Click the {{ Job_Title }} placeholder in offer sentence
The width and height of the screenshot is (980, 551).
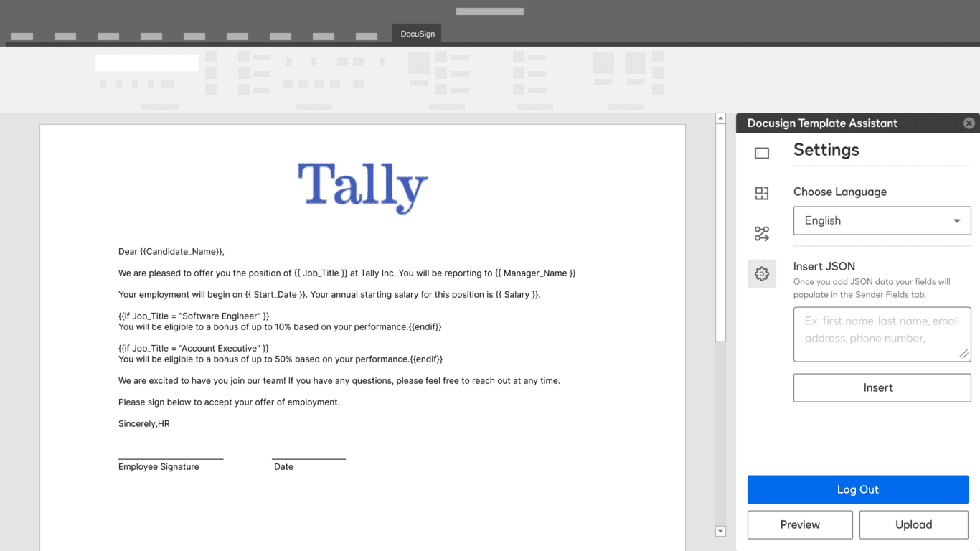coord(321,273)
